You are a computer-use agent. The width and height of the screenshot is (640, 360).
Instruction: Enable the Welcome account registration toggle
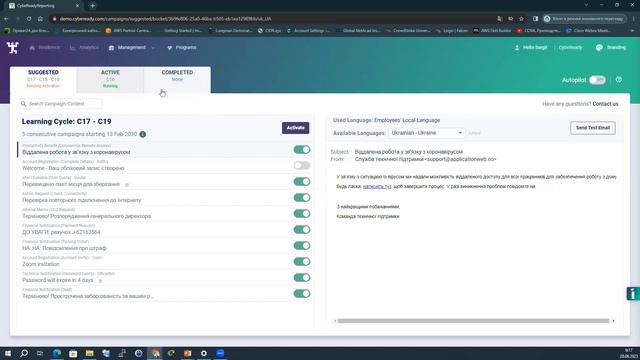point(302,165)
